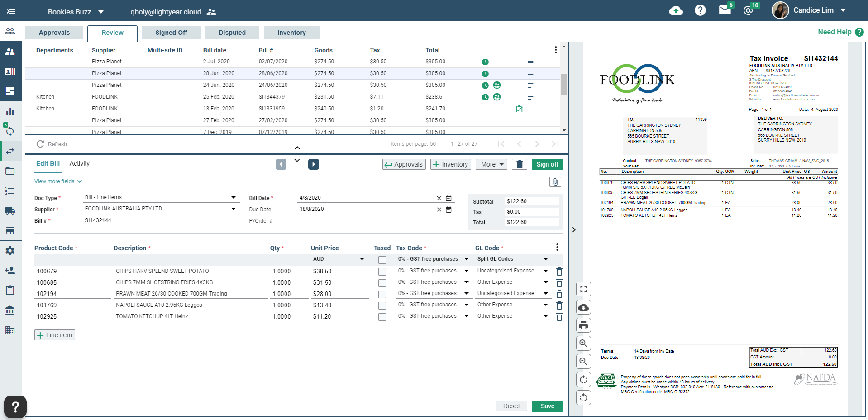Select the Edit Bill tab
The image size is (868, 420).
[48, 163]
